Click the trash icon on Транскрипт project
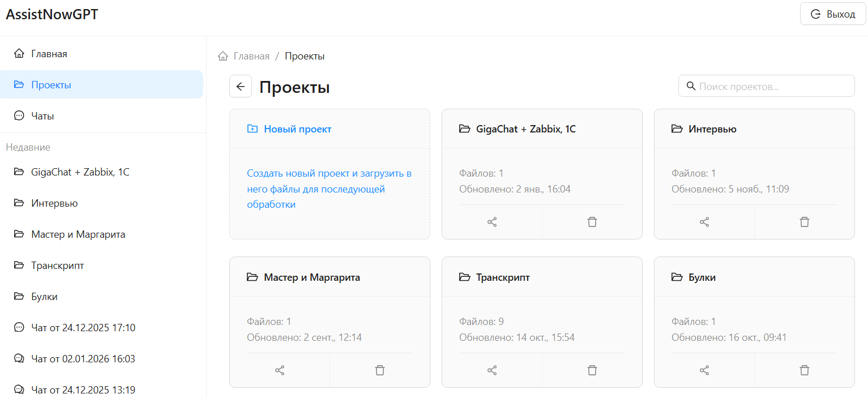This screenshot has width=868, height=398. coord(592,370)
